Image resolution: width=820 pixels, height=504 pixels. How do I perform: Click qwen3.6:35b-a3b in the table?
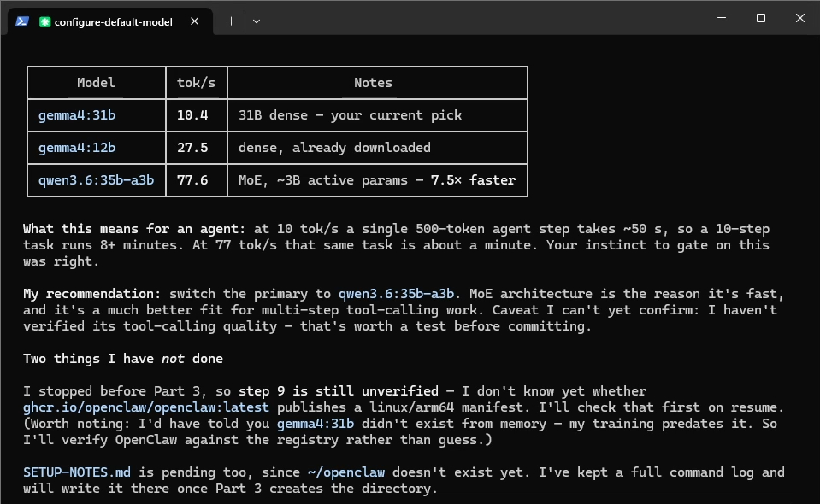(x=97, y=180)
